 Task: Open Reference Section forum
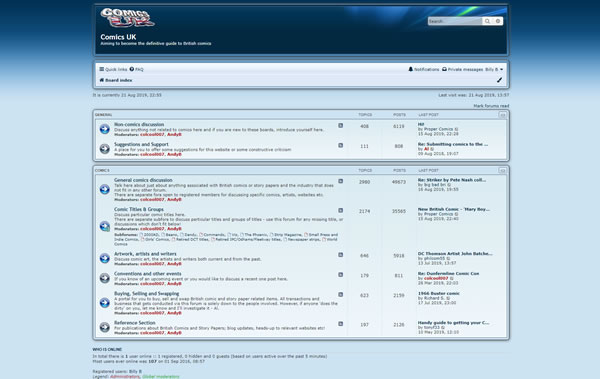(135, 323)
